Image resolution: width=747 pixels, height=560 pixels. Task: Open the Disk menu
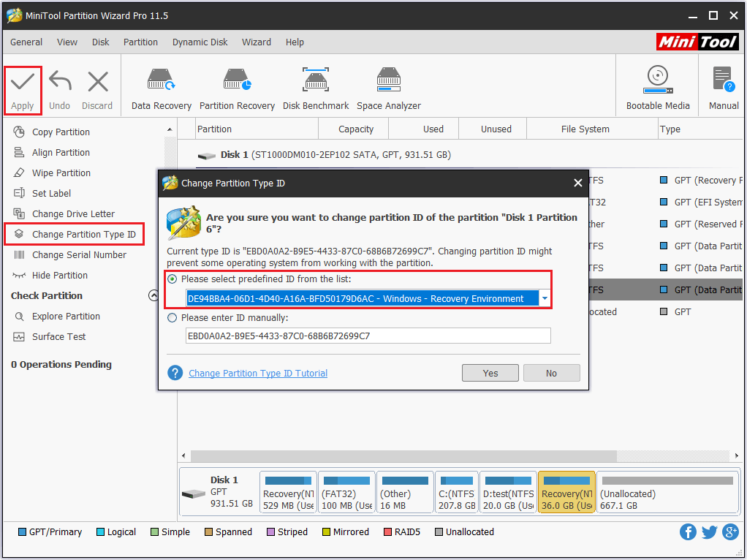[x=101, y=42]
